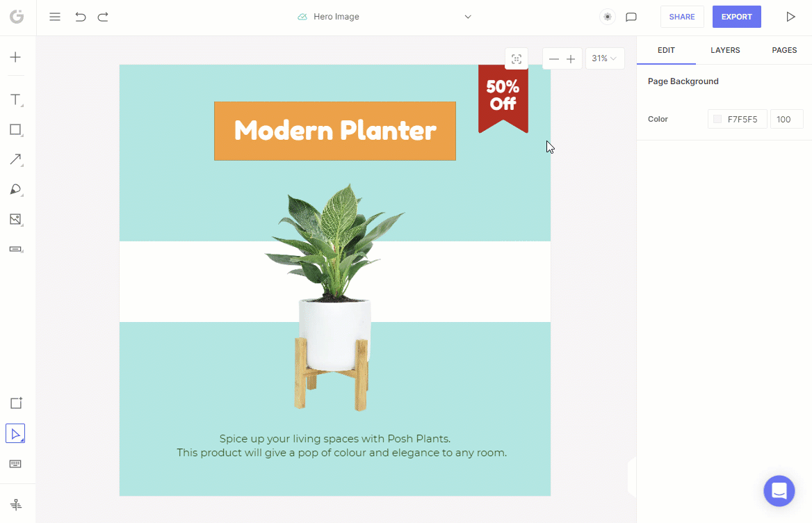The height and width of the screenshot is (523, 812).
Task: Click the F7F5F5 hex color field
Action: 737,119
